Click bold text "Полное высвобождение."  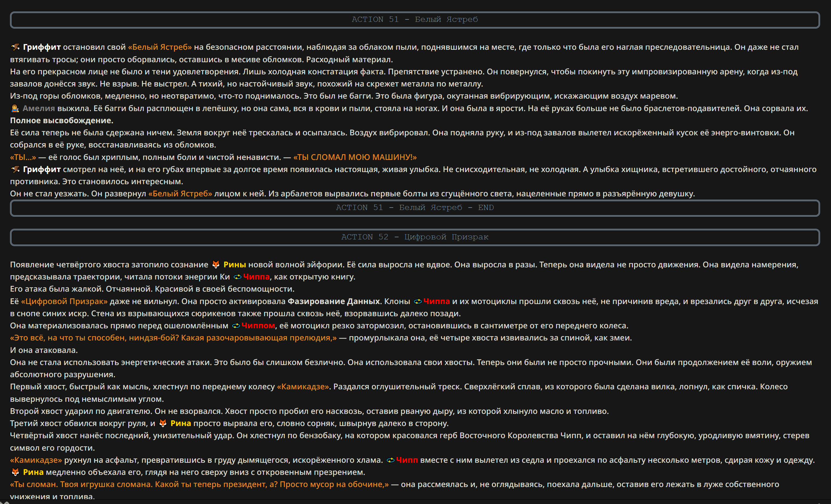coord(62,120)
